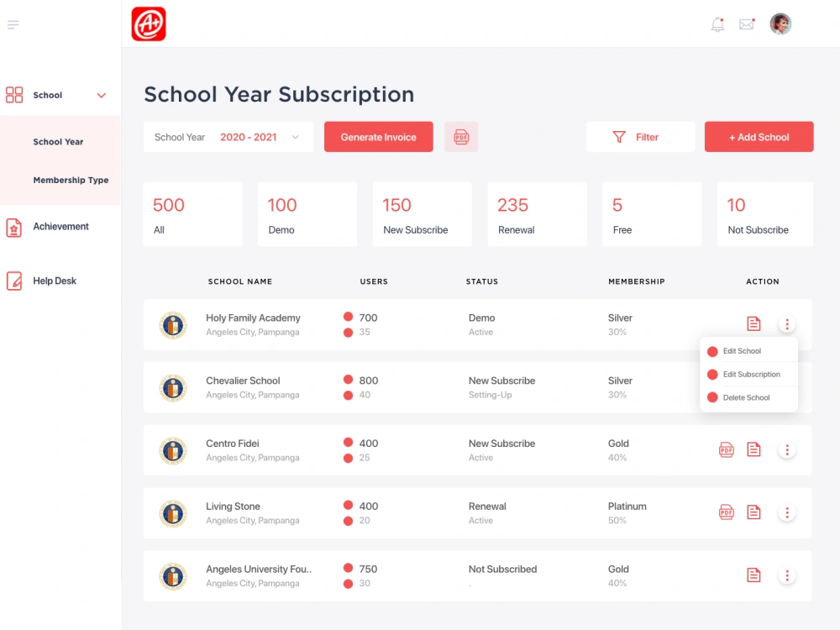840x630 pixels.
Task: Download Centro Fidei PDF icon
Action: pyautogui.click(x=727, y=449)
